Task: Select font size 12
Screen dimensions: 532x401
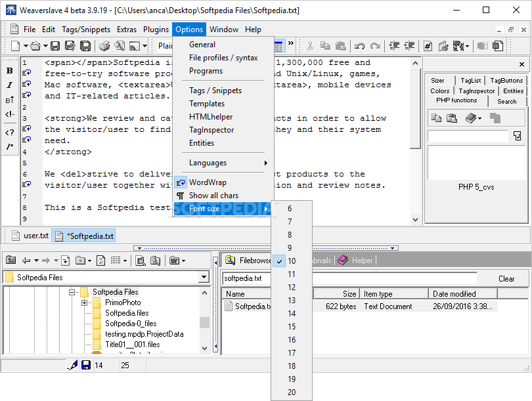Action: click(292, 287)
